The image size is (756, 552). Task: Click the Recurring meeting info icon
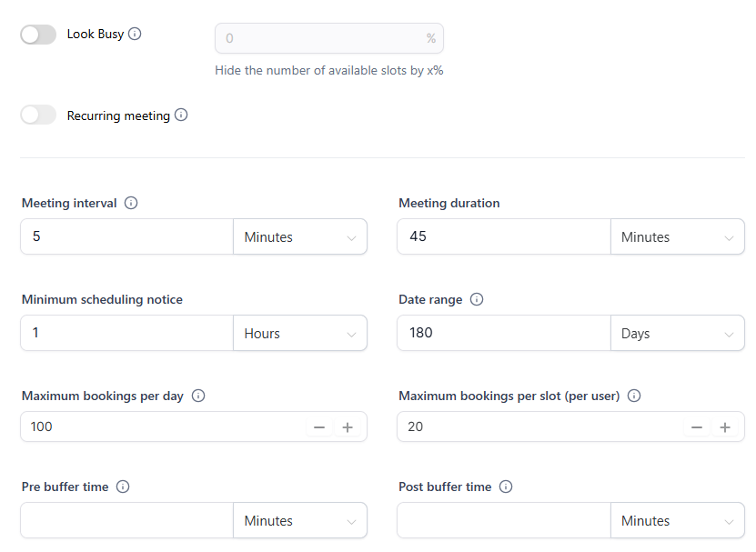[x=181, y=115]
